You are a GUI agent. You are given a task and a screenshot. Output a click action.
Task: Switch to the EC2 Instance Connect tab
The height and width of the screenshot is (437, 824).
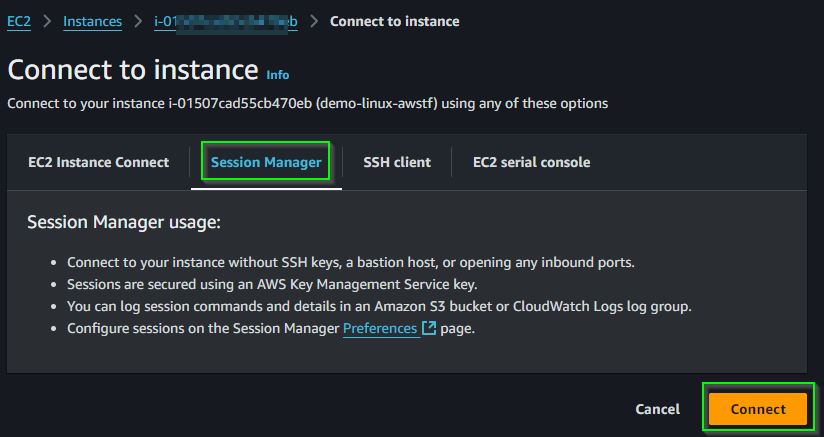(99, 162)
